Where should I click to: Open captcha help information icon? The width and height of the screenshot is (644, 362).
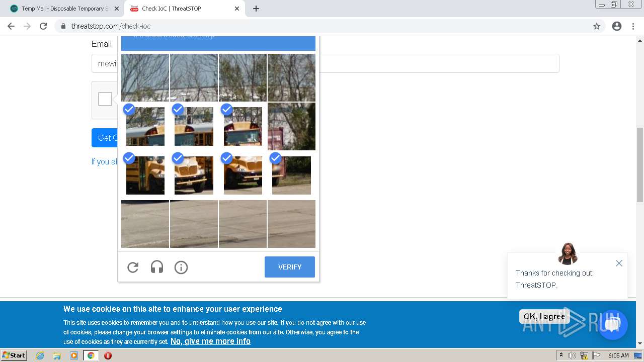[x=181, y=267]
